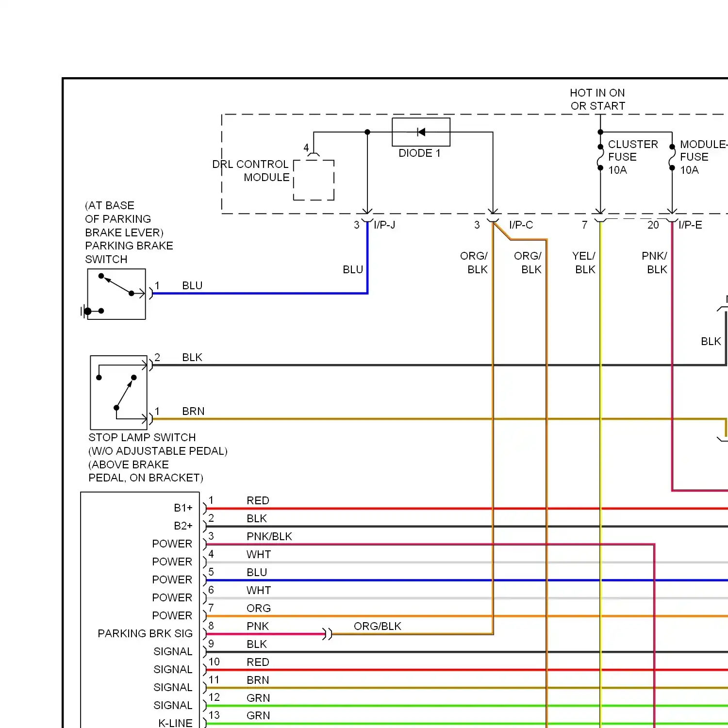The image size is (728, 728).
Task: Click the 'BRN' label at Stop Lamp Switch pin 1
Action: (x=193, y=411)
